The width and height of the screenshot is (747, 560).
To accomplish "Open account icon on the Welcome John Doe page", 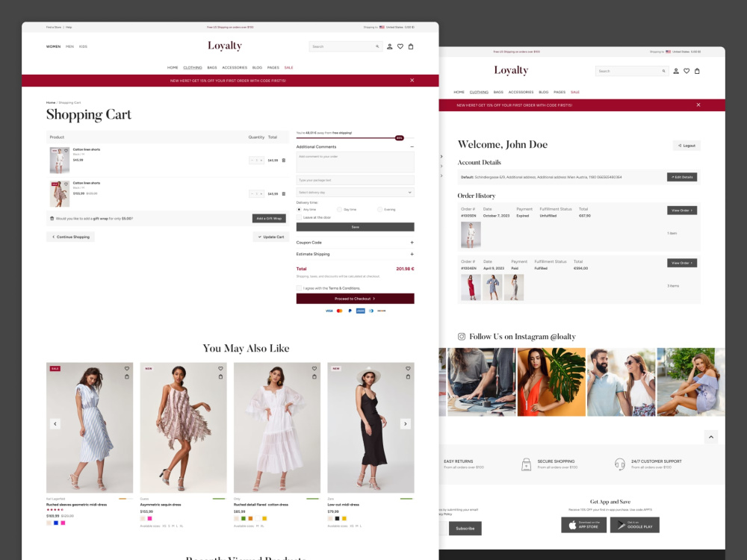I will [675, 71].
